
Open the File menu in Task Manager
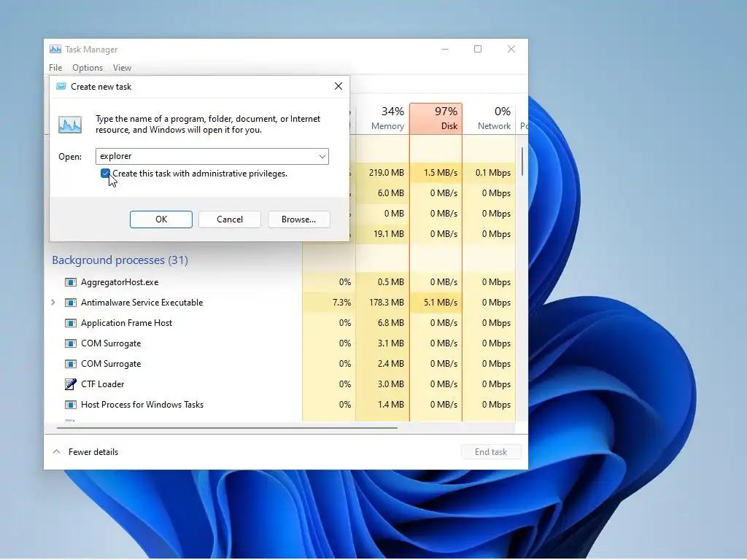pyautogui.click(x=55, y=68)
